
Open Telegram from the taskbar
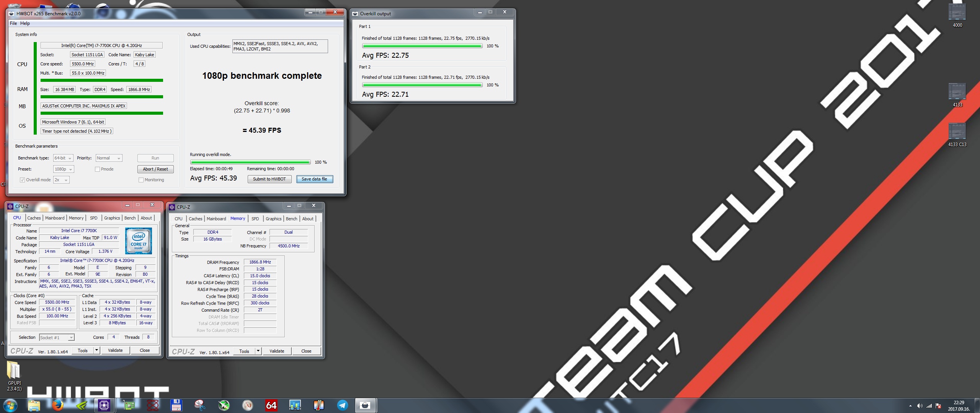pos(342,405)
